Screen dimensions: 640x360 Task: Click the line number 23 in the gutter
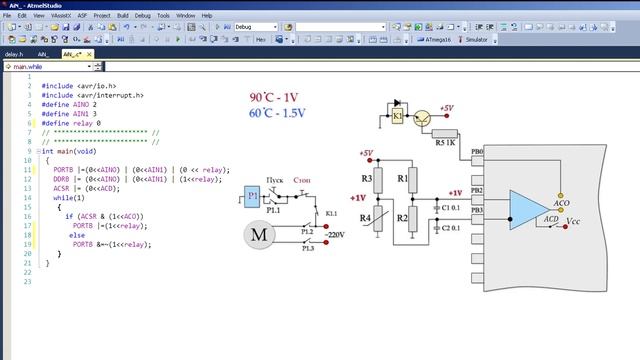tap(27, 282)
